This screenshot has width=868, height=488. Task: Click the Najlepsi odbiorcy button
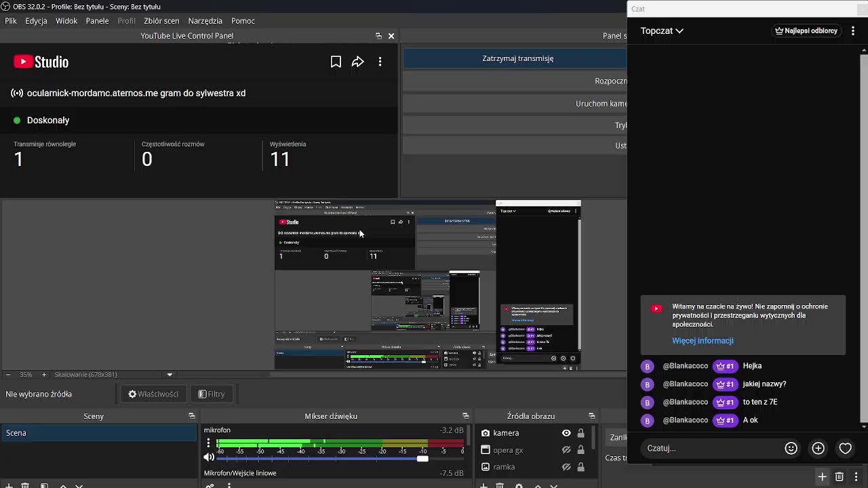pos(806,30)
